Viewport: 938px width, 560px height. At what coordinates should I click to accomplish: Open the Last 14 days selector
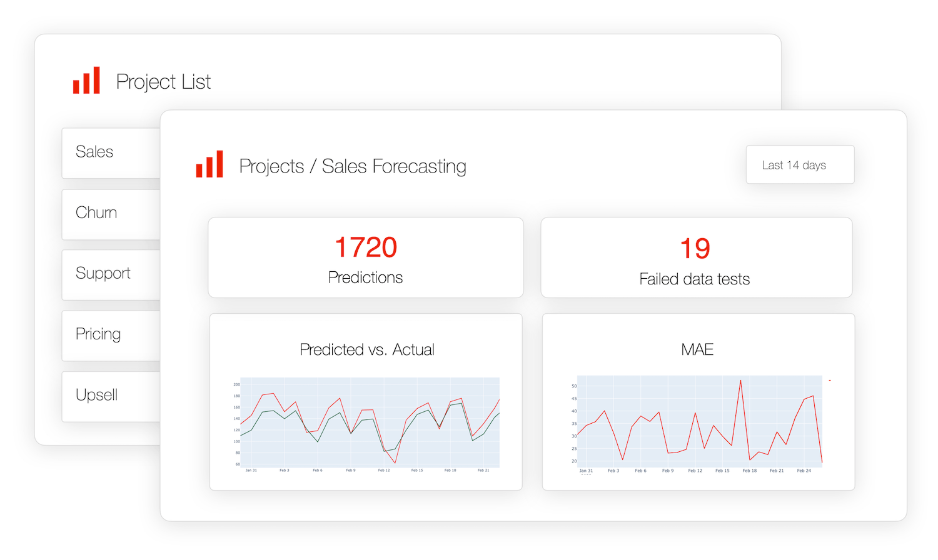(x=800, y=164)
